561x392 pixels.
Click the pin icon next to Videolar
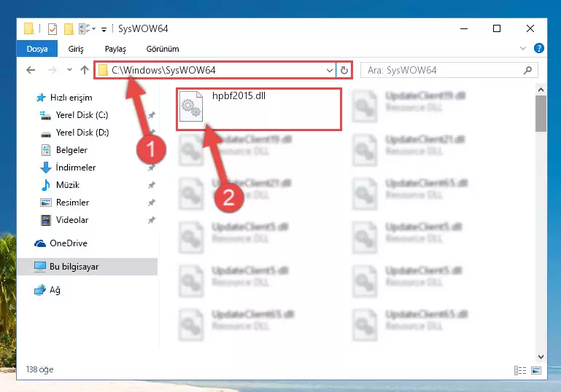[x=152, y=220]
